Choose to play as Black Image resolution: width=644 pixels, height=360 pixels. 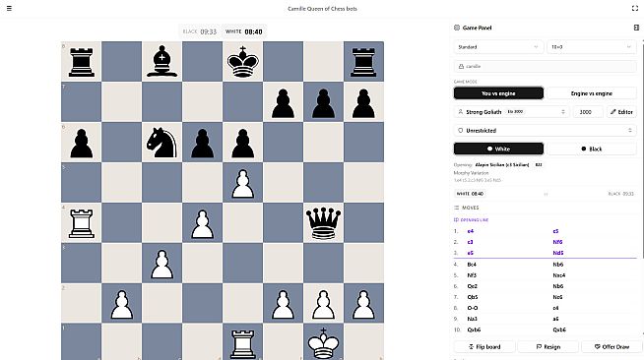click(592, 149)
